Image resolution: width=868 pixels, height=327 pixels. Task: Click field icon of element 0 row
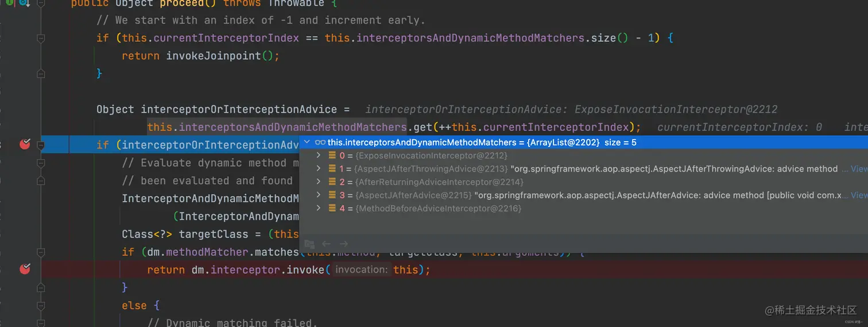pyautogui.click(x=332, y=155)
